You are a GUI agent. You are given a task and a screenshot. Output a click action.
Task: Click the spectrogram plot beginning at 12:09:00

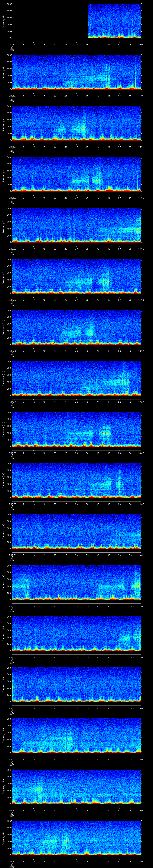(77, 21)
